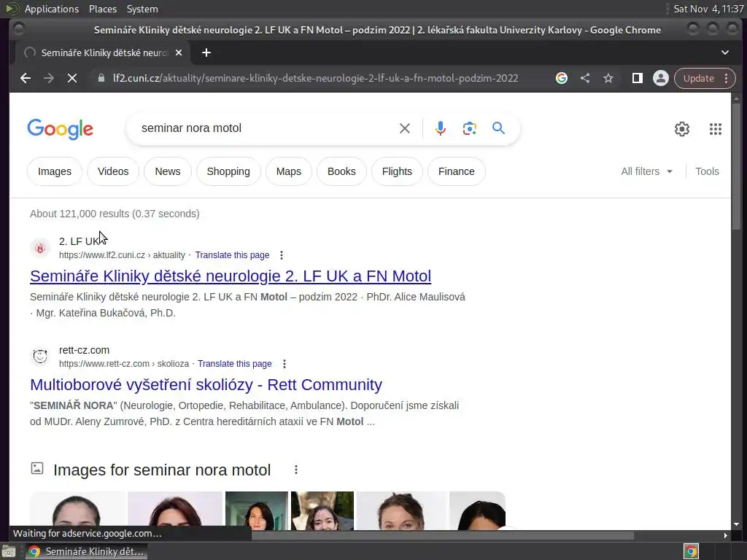Filter results by Shopping
This screenshot has height=560, width=747.
[x=228, y=171]
